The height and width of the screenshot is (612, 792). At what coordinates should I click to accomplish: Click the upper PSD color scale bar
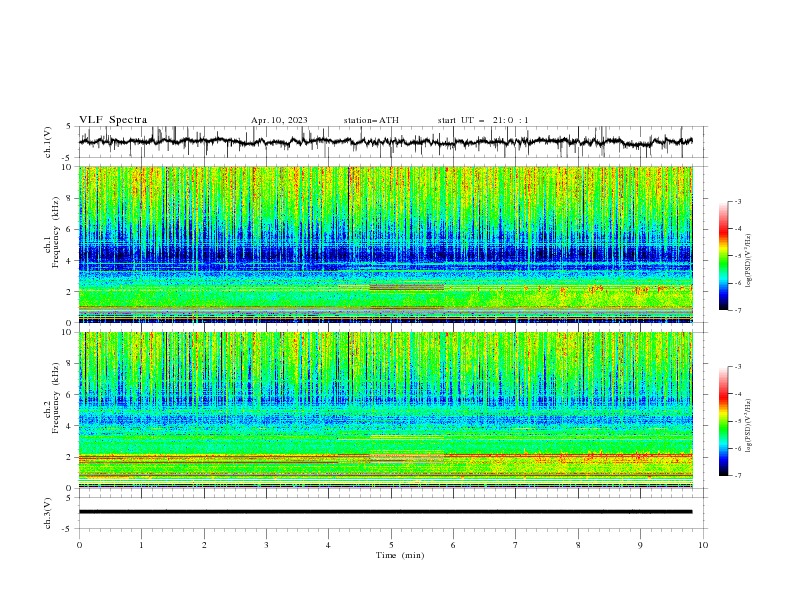point(723,256)
